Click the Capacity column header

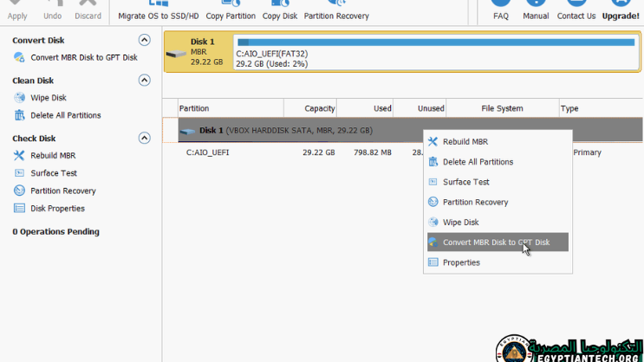coord(310,108)
